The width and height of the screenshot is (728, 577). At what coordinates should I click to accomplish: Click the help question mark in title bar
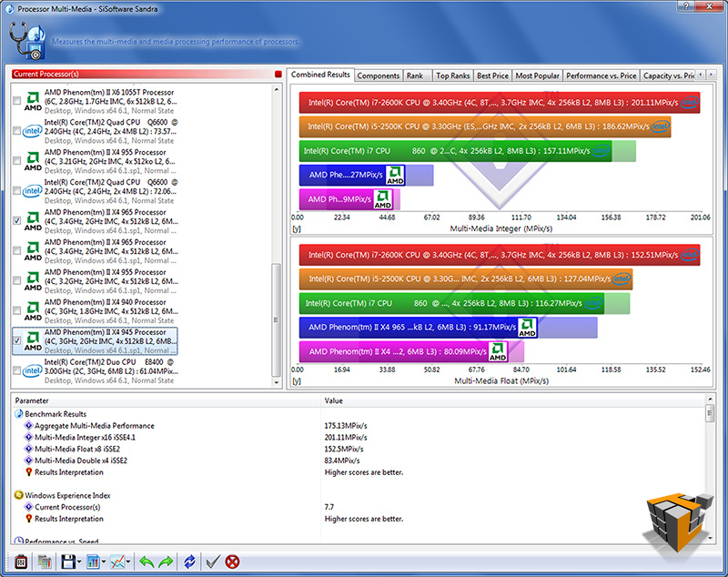(x=686, y=5)
